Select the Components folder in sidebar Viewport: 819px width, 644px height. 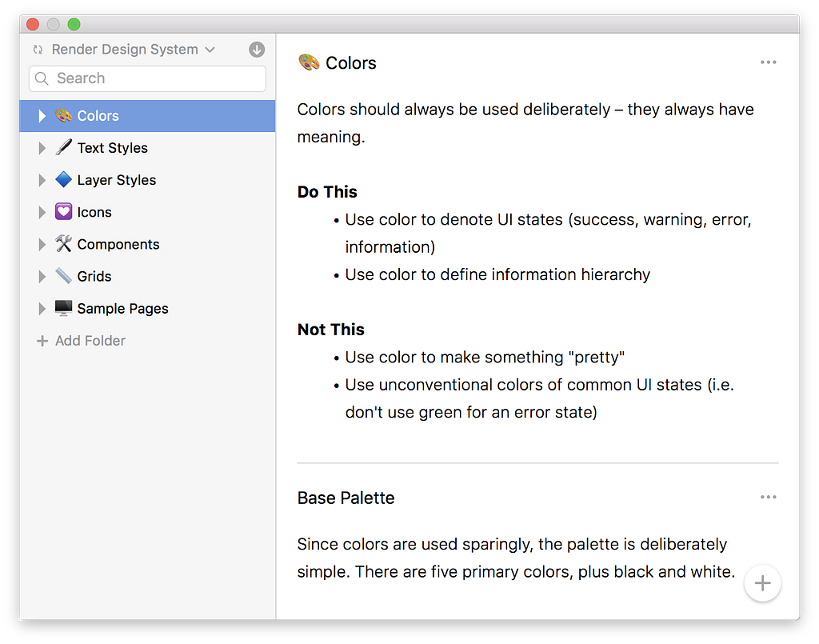click(118, 244)
